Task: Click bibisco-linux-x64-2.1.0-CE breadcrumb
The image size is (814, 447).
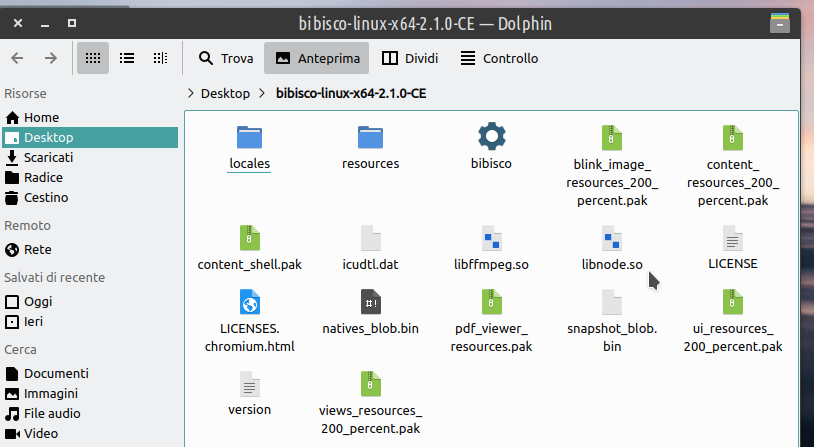Action: pos(351,93)
